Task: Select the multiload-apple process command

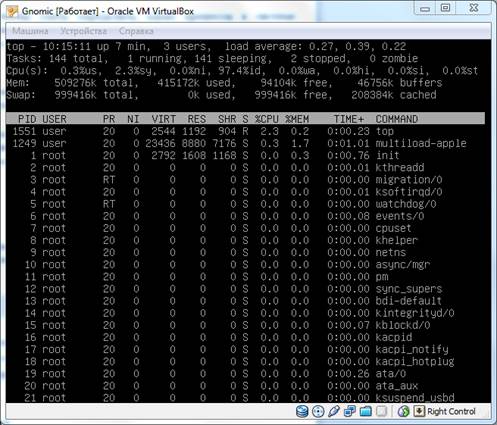Action: click(421, 143)
